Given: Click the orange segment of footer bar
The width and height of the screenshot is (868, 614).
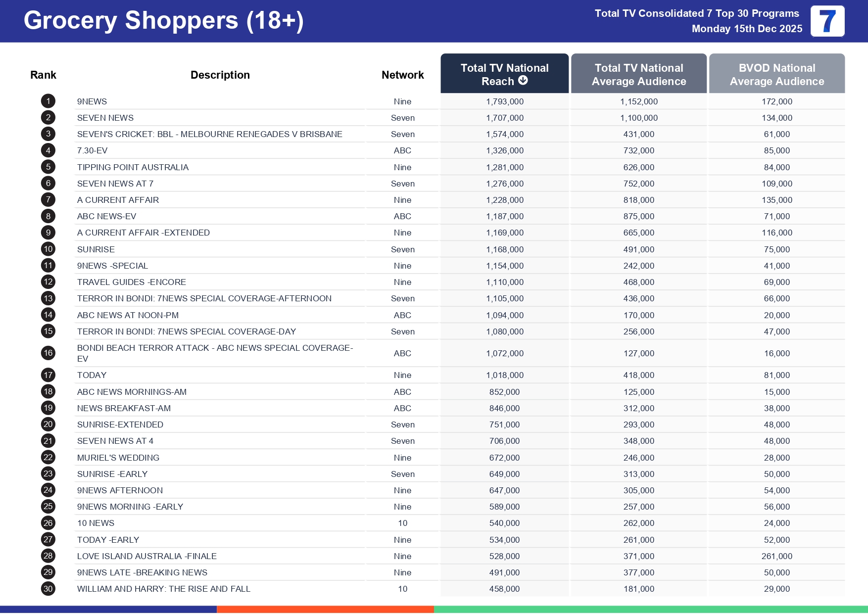Looking at the screenshot, I should [x=325, y=610].
